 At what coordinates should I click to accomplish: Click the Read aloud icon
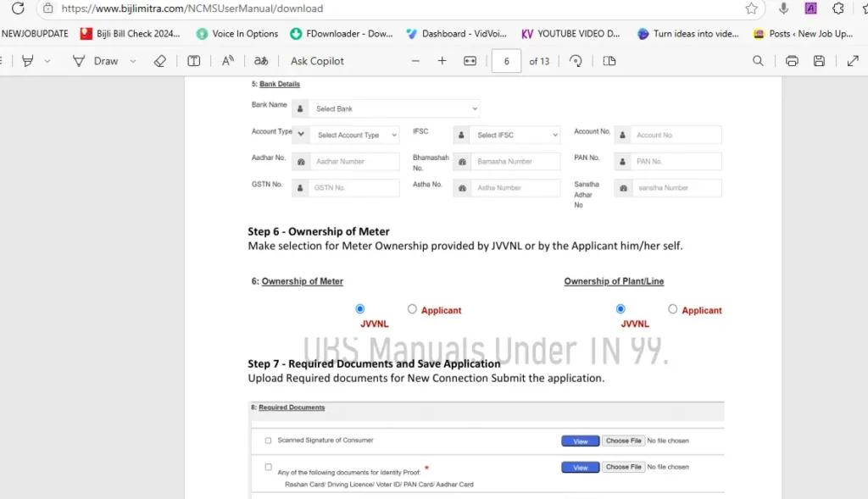(x=227, y=61)
